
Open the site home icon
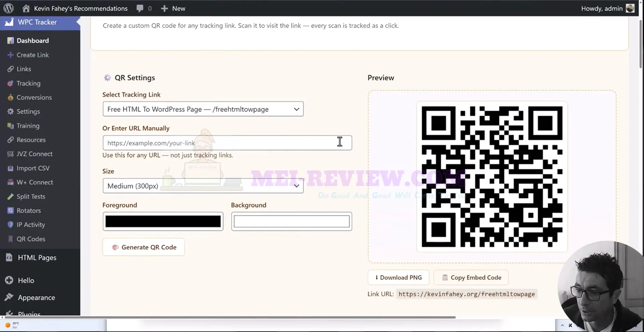pos(26,8)
